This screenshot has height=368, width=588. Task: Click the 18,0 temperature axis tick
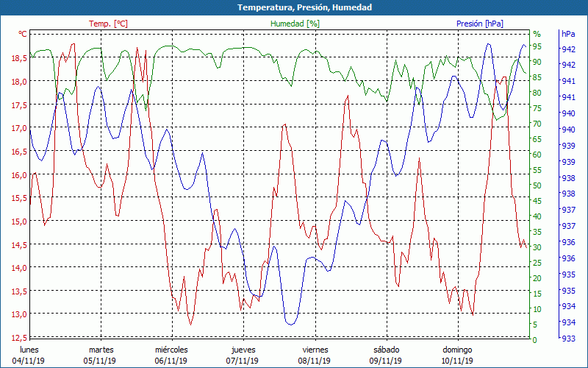tap(19, 82)
